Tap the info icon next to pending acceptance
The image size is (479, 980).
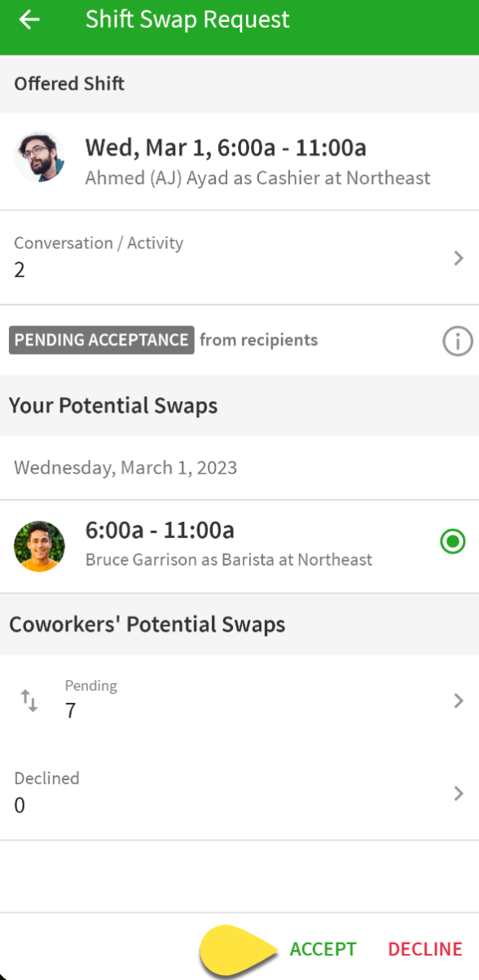tap(457, 342)
